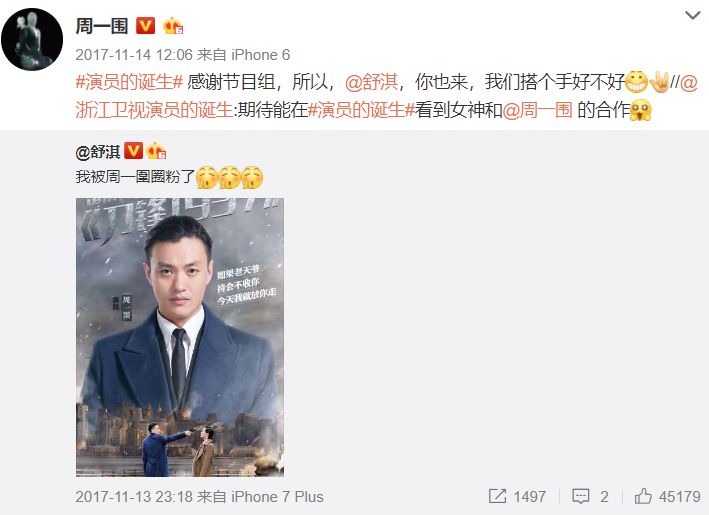
Task: Open the @舒淇 mention in the post text
Action: coord(372,82)
